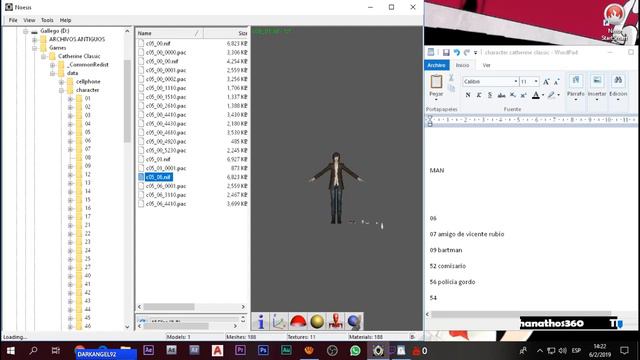
Task: Select file c05_01.mf in list
Action: (x=158, y=159)
